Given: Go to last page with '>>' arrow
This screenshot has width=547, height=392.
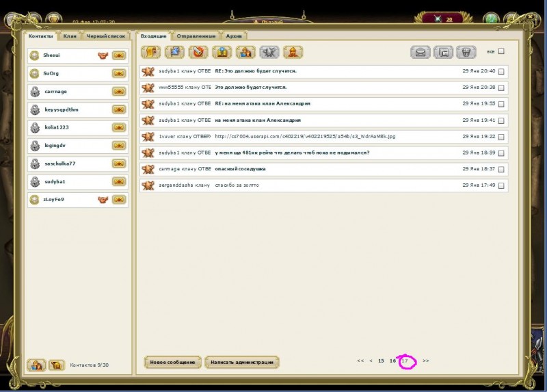Looking at the screenshot, I should (426, 361).
